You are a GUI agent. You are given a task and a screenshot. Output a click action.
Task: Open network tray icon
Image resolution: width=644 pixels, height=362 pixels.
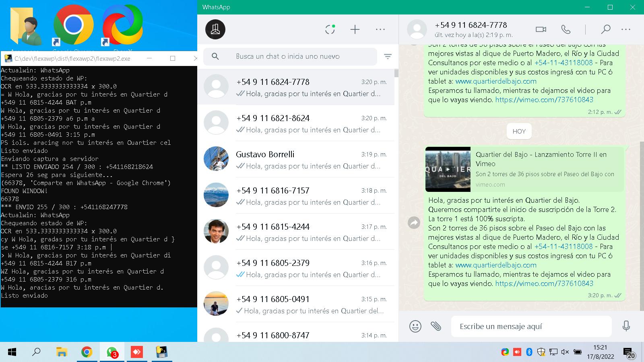click(553, 352)
